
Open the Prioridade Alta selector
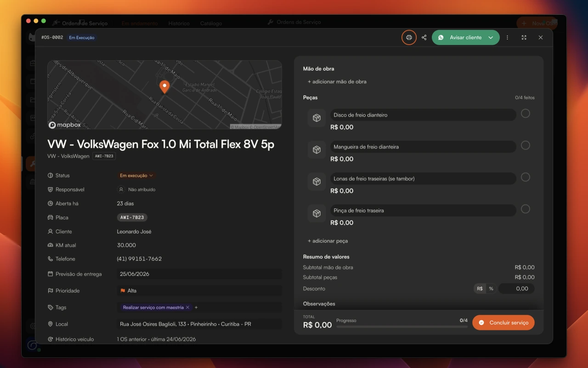point(199,291)
